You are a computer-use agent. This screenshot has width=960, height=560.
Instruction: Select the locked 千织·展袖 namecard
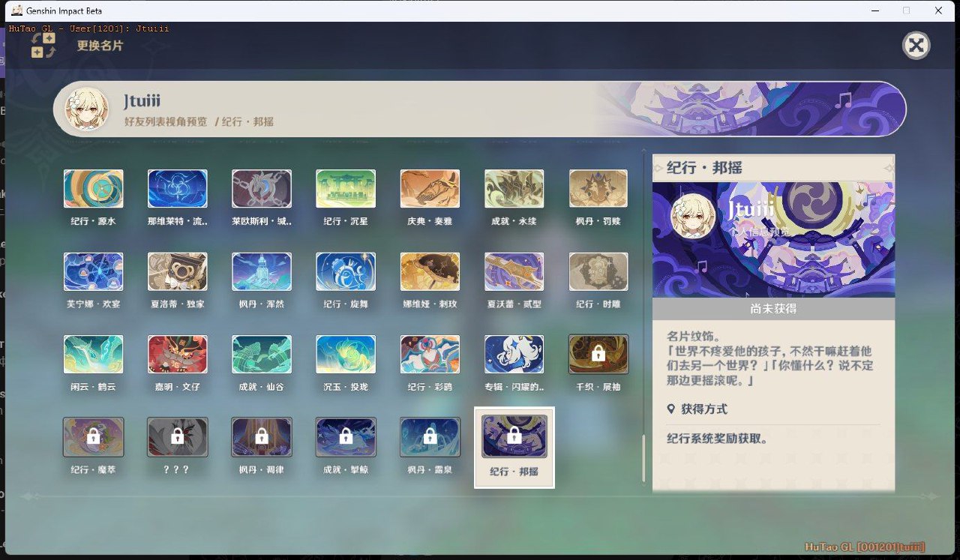598,354
